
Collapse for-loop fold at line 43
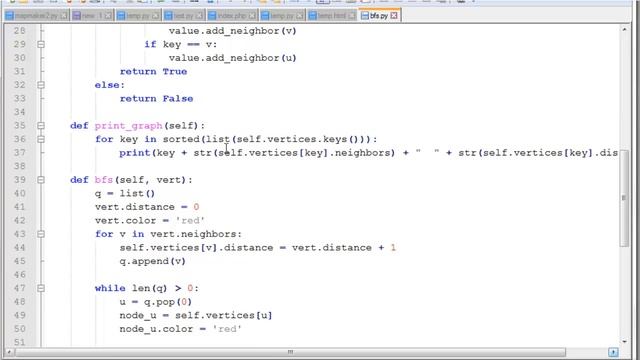(x=41, y=234)
